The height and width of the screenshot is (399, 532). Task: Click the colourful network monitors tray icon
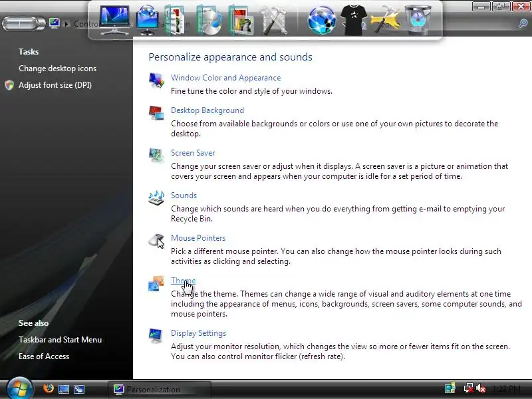pos(450,388)
